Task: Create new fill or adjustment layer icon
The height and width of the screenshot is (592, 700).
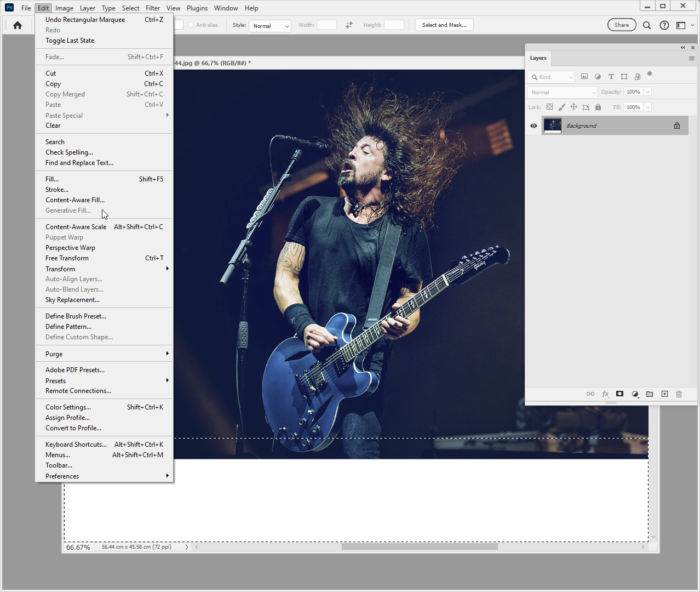Action: [x=635, y=394]
